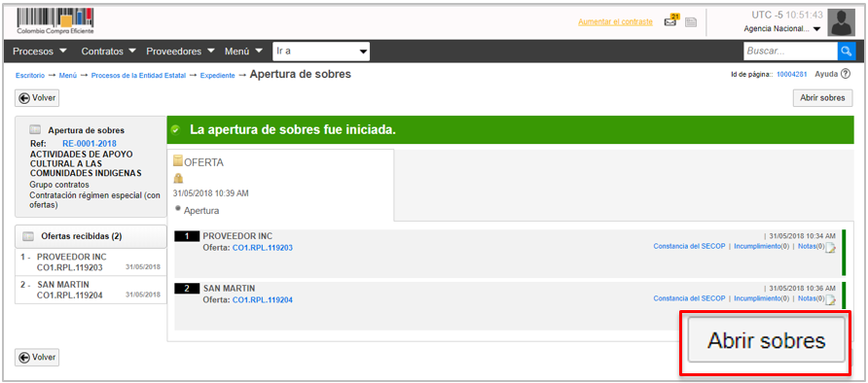This screenshot has height=383, width=868.
Task: Click the Ofertas recibidas (2) header
Action: coord(90,236)
